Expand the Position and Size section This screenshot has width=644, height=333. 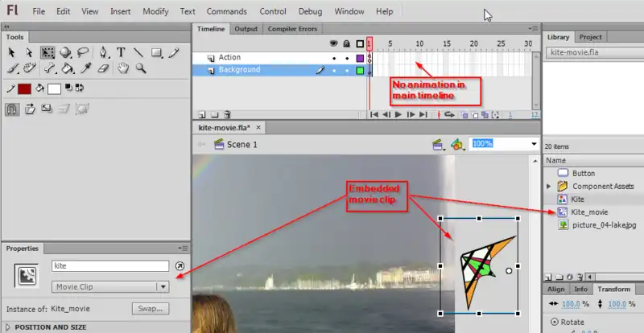pyautogui.click(x=48, y=327)
